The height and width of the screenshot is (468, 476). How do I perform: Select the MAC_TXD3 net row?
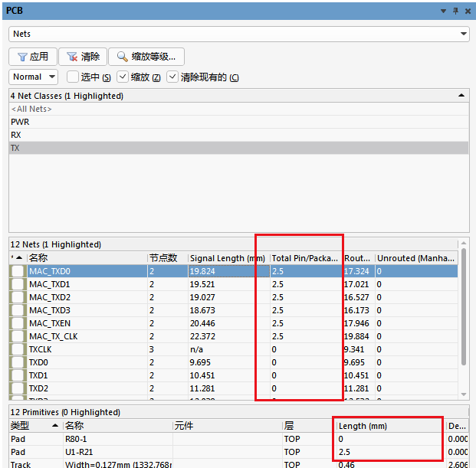234,310
